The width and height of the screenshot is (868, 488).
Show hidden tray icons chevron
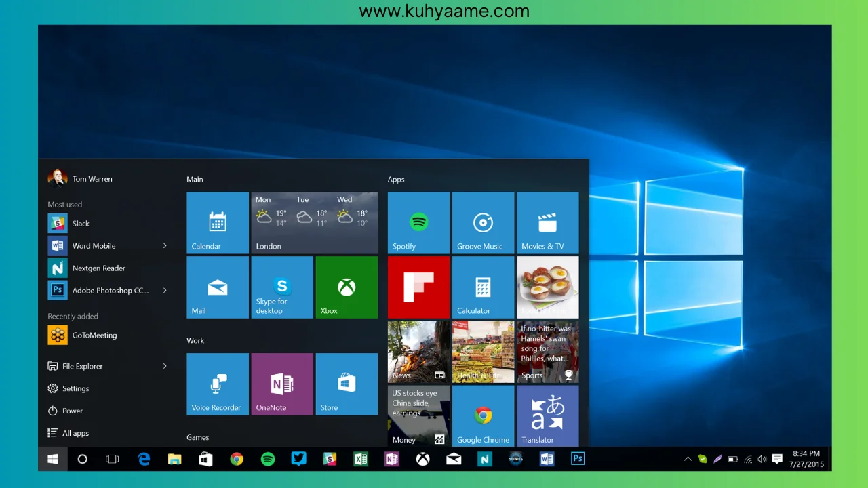click(688, 459)
